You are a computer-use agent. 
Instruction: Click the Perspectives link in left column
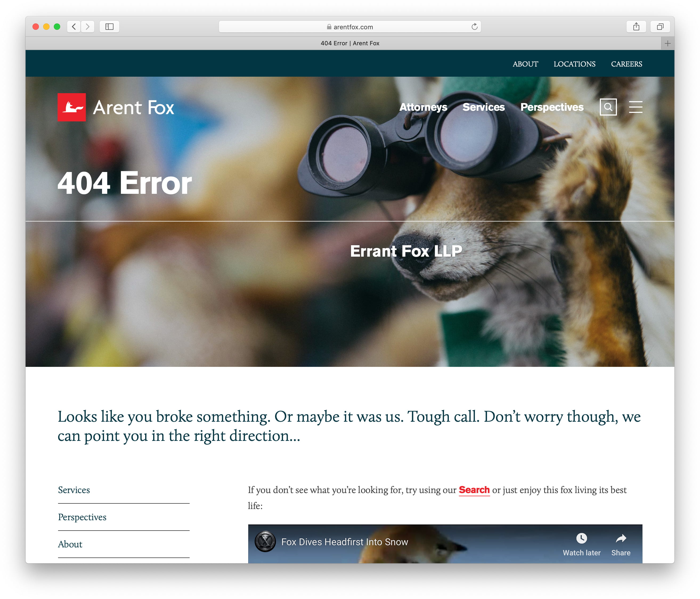(82, 517)
